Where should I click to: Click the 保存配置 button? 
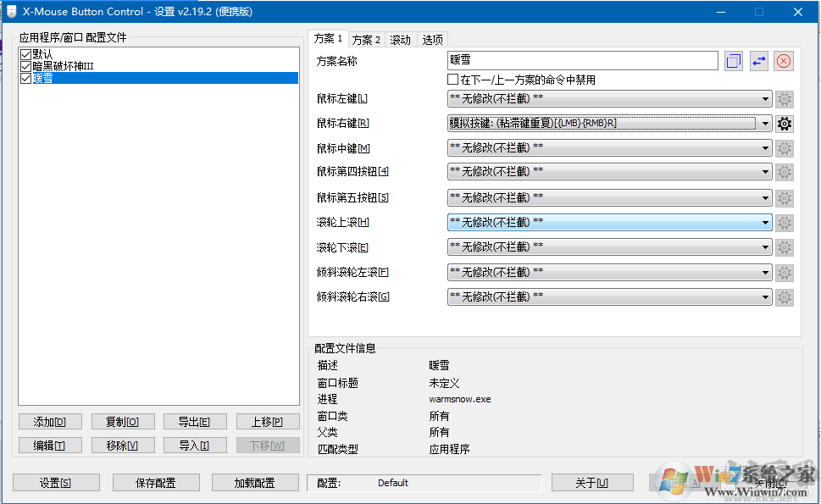point(156,482)
